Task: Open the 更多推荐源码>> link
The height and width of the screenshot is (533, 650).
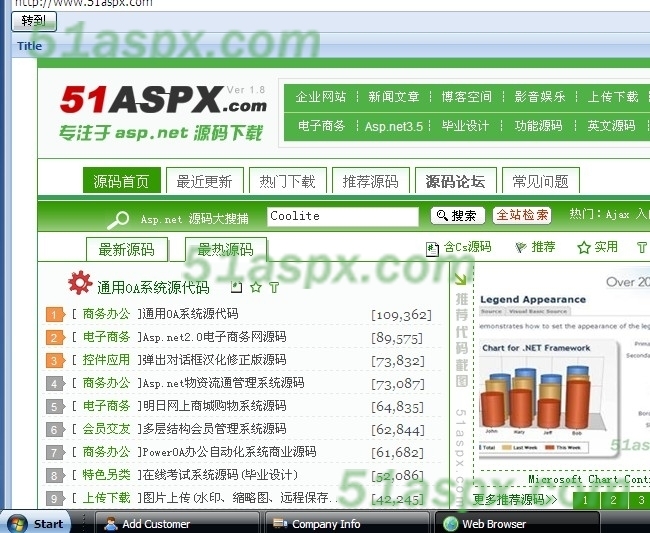Action: 515,499
